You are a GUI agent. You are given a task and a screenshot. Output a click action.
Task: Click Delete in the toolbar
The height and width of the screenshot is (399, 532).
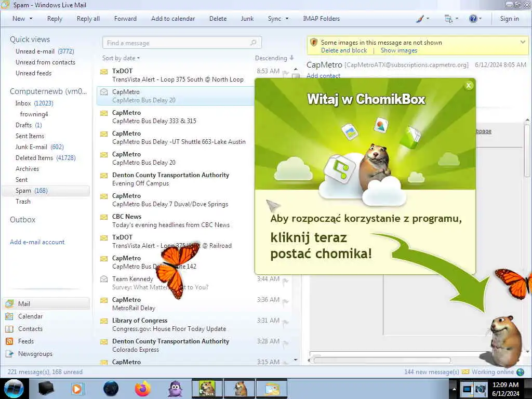(x=218, y=19)
